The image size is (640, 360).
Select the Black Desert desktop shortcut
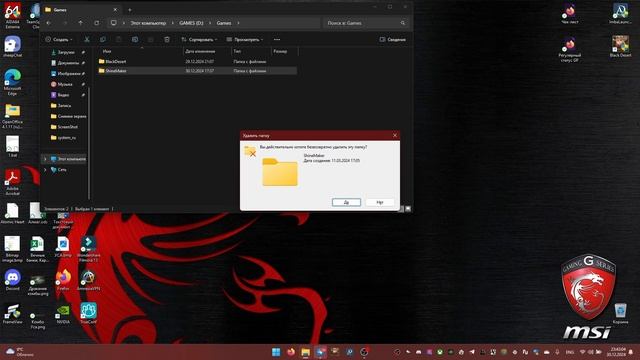tap(620, 46)
